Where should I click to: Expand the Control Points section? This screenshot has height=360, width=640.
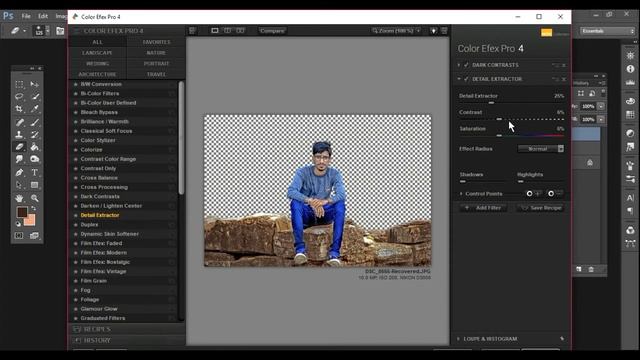tap(461, 193)
